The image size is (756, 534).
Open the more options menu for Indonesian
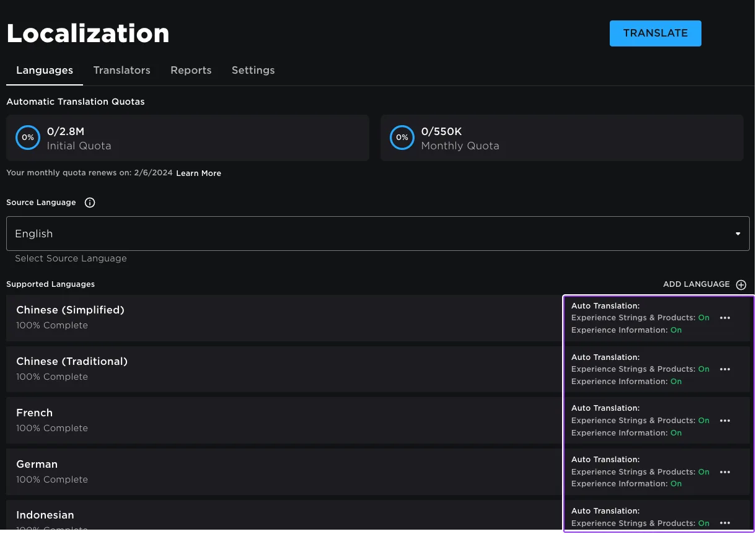coord(725,523)
